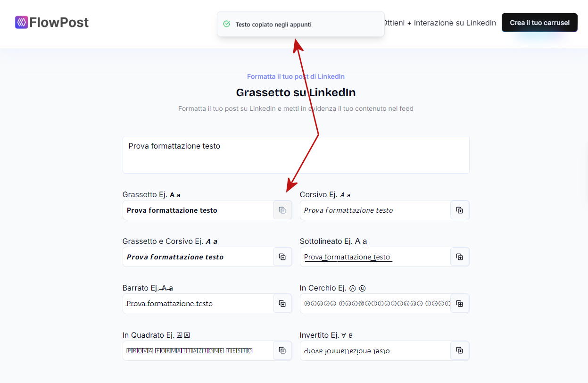The image size is (588, 383).
Task: Click the main text input area
Action: (x=296, y=155)
